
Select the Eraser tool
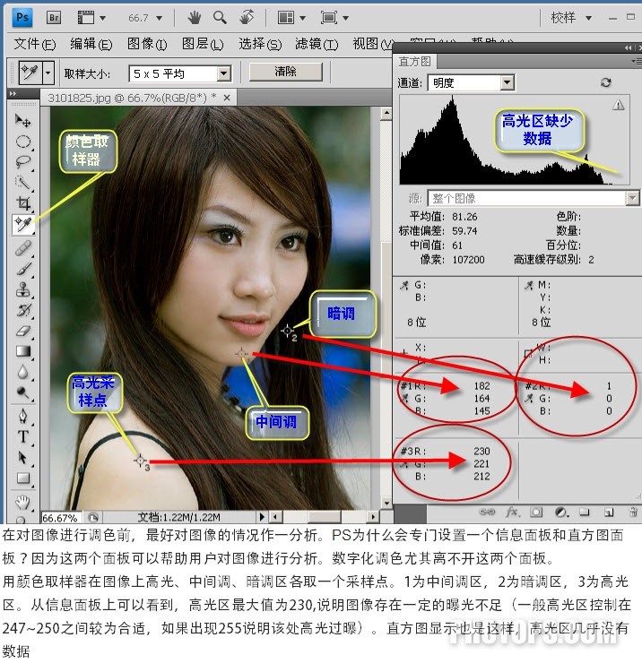(x=23, y=331)
